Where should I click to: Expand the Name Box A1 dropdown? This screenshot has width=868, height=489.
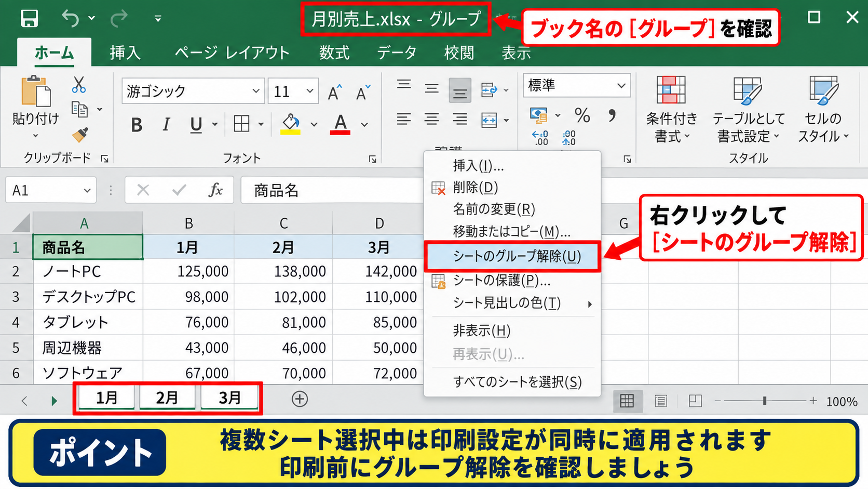[x=87, y=190]
